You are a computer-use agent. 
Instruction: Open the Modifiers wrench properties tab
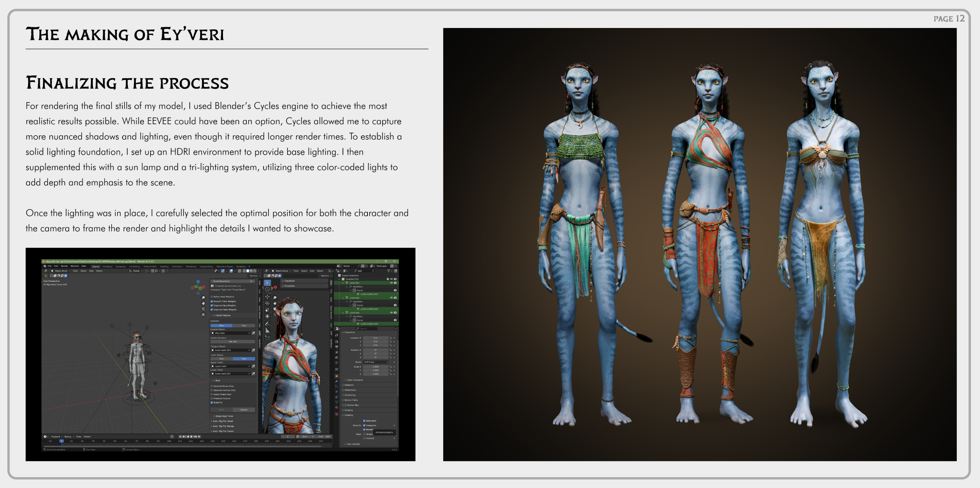click(337, 381)
